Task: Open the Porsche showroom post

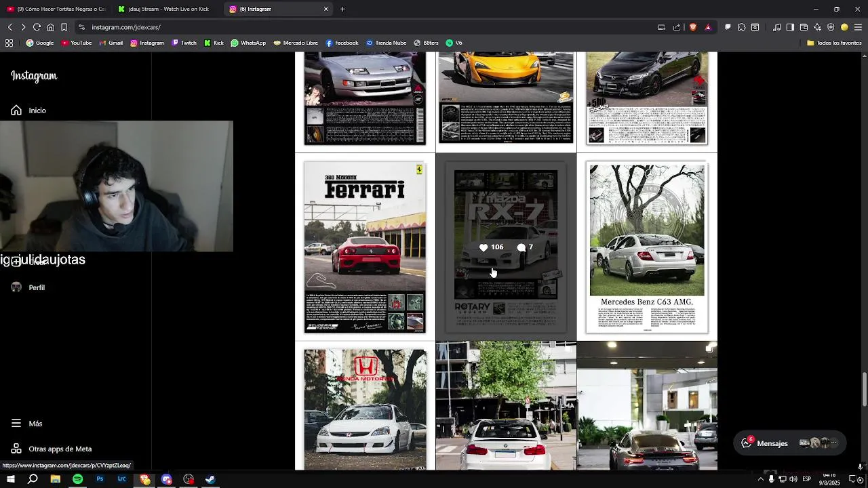Action: (x=647, y=406)
